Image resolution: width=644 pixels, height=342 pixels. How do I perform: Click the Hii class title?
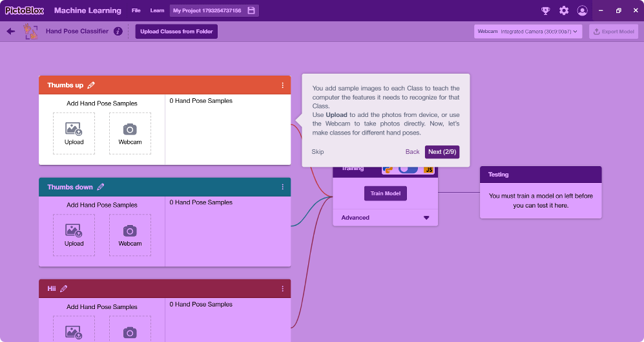point(52,288)
